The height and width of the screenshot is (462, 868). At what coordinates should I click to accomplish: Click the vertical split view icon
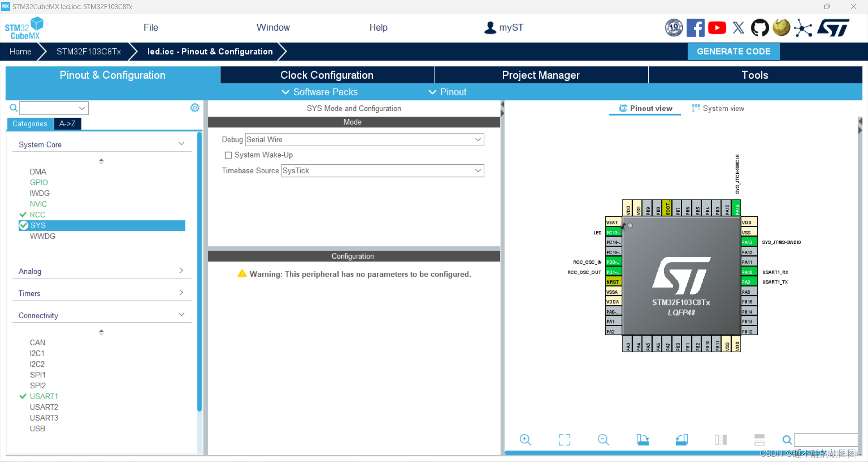721,439
